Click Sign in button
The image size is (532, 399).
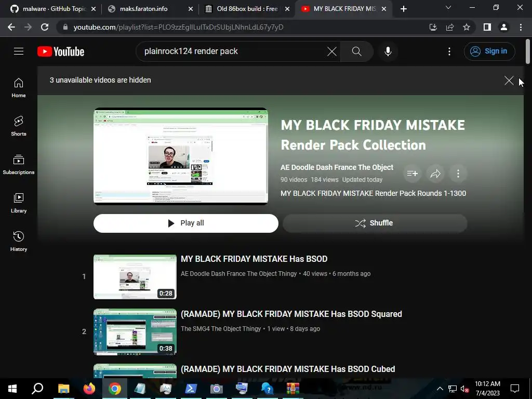489,51
